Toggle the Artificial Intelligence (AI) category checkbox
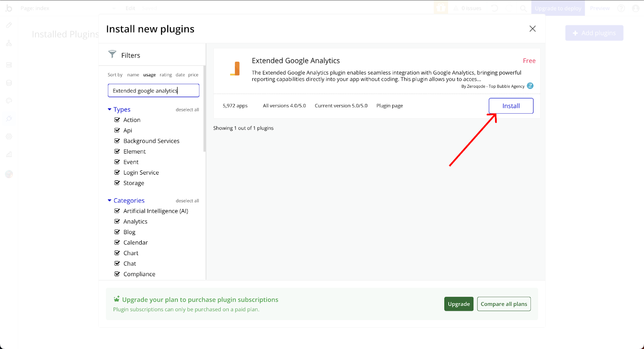 (117, 211)
